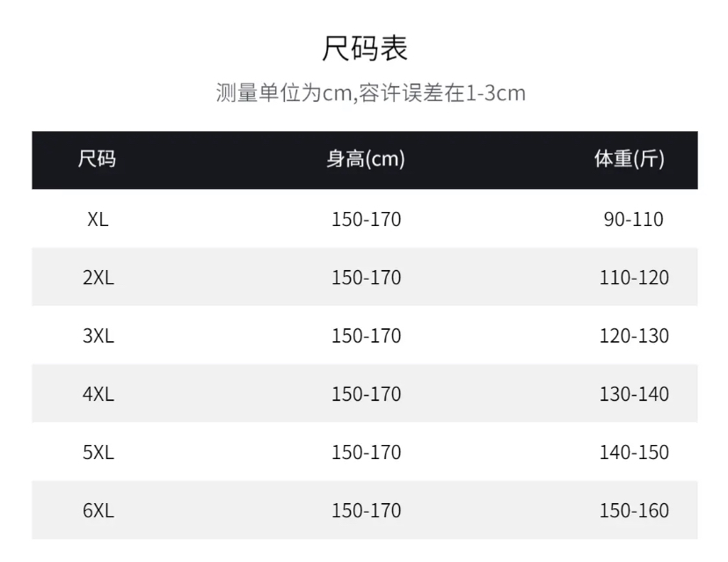Viewport: 728px width, 562px height.
Task: Click the 5XL size cell
Action: point(98,452)
